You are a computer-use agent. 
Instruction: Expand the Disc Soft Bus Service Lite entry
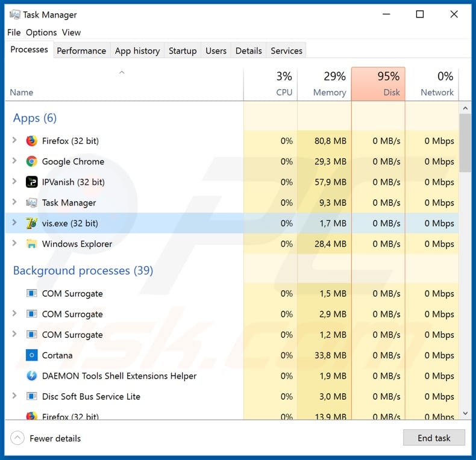pos(14,396)
